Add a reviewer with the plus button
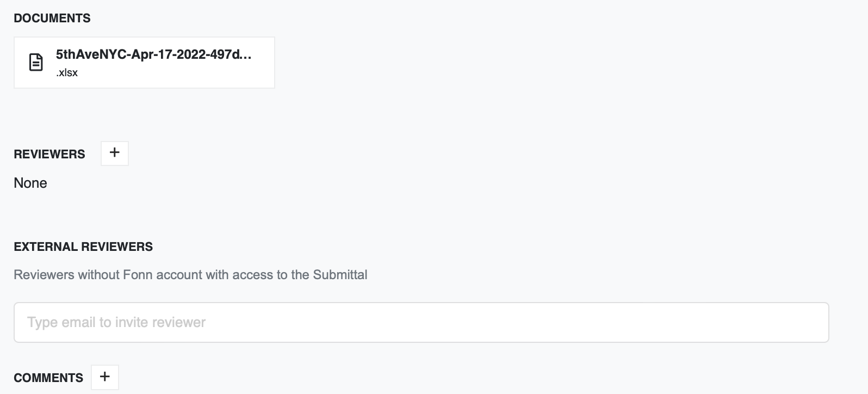Screen dimensions: 868x394 [x=115, y=153]
